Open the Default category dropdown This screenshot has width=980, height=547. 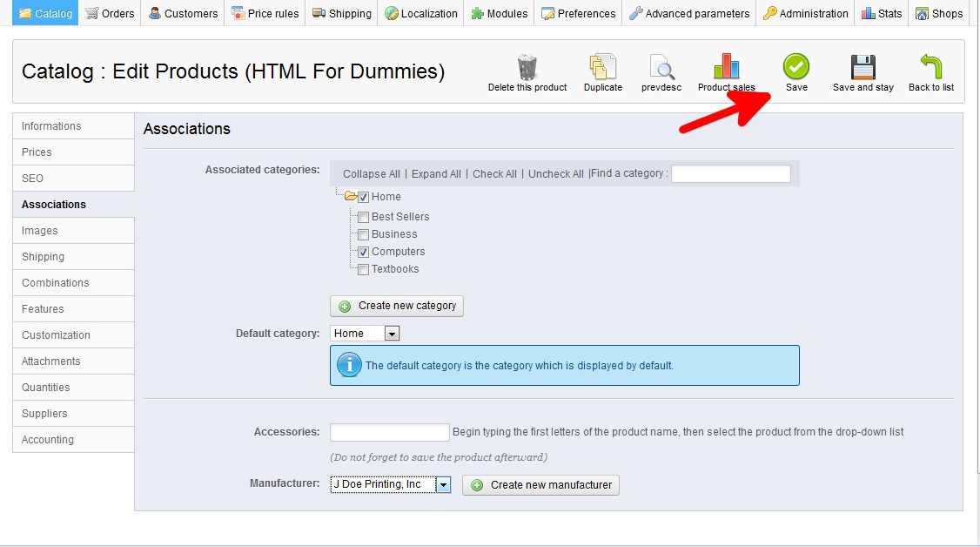(365, 334)
